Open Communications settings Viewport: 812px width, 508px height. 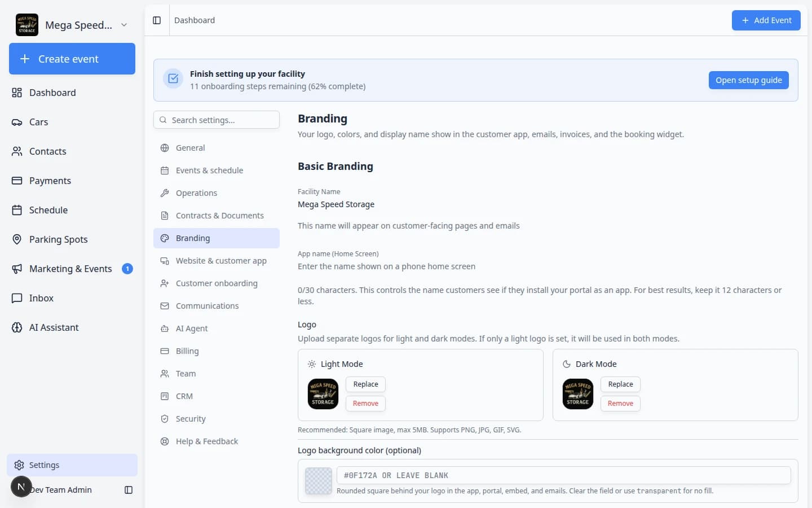217,306
